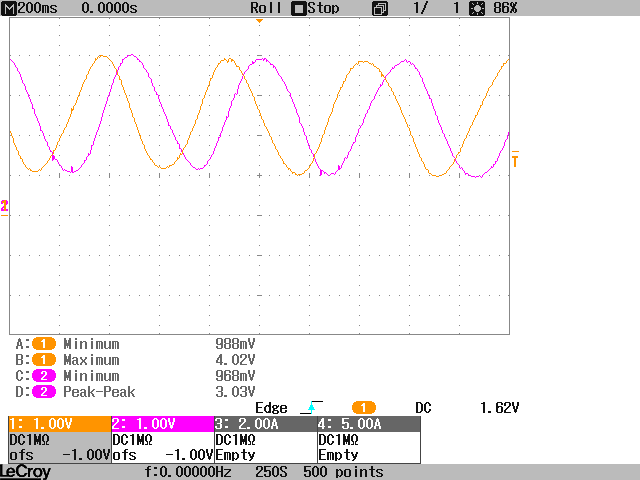Image resolution: width=640 pixels, height=480 pixels.
Task: Select the 968mV measurement value
Action: tap(235, 376)
